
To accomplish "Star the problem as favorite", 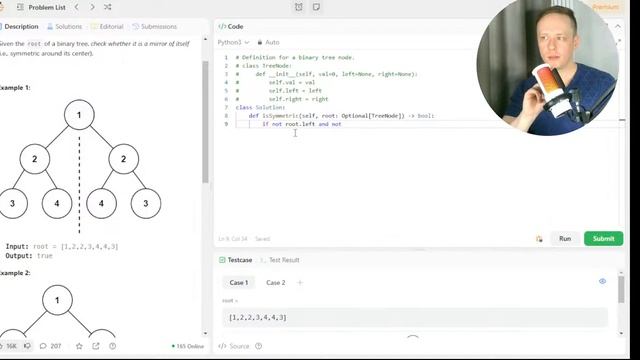I will coord(79,346).
